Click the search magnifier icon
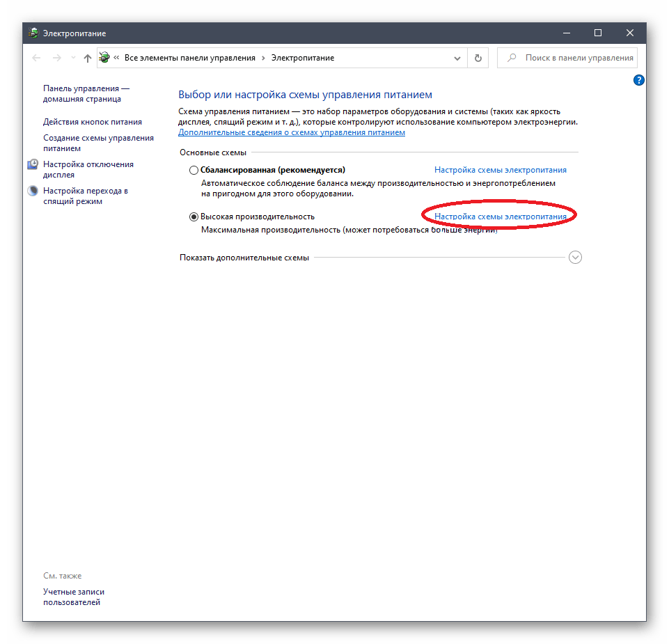Image resolution: width=669 pixels, height=644 pixels. click(512, 58)
